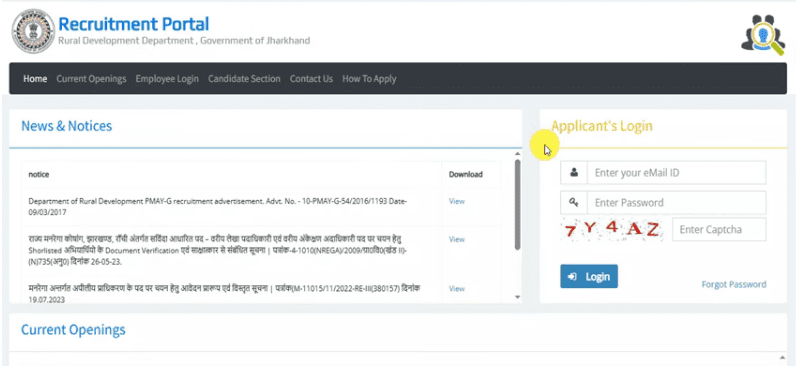Open Current Openings in navigation bar
This screenshot has width=796, height=366.
[x=91, y=79]
